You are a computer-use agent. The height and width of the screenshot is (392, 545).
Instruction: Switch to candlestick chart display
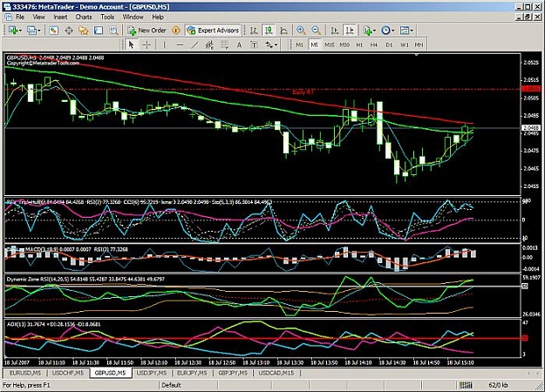click(269, 30)
